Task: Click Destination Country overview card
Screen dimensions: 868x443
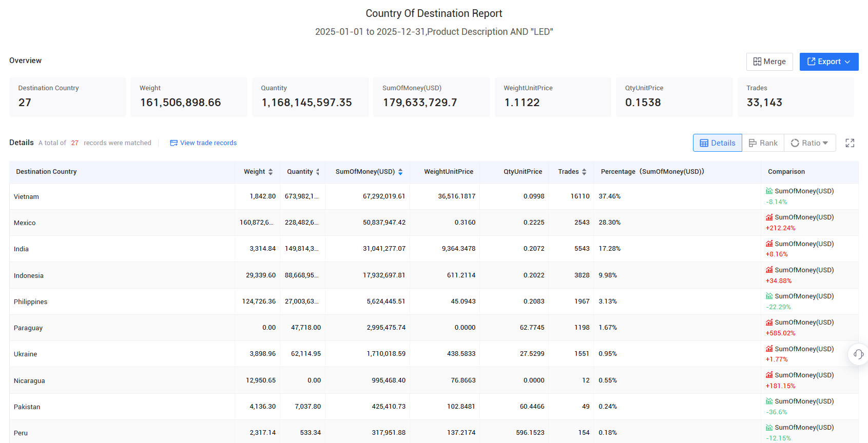Action: (68, 97)
